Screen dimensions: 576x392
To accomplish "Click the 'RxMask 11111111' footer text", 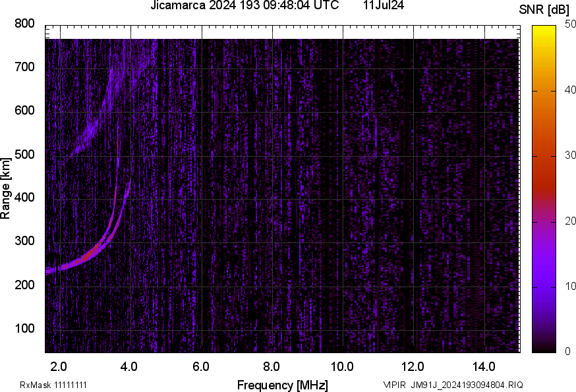I will 53,385.
